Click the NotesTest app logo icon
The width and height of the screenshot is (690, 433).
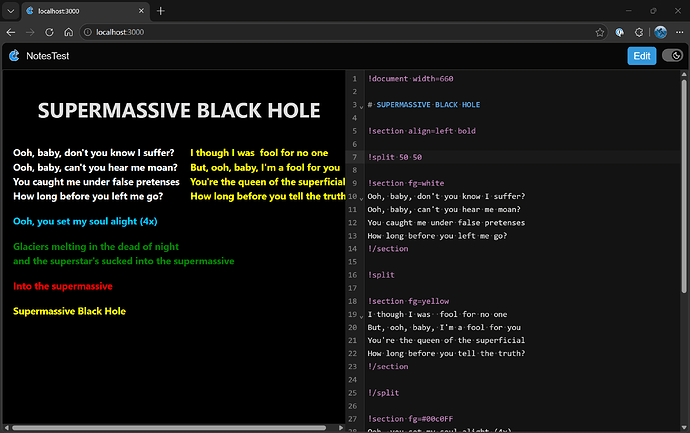pyautogui.click(x=14, y=55)
